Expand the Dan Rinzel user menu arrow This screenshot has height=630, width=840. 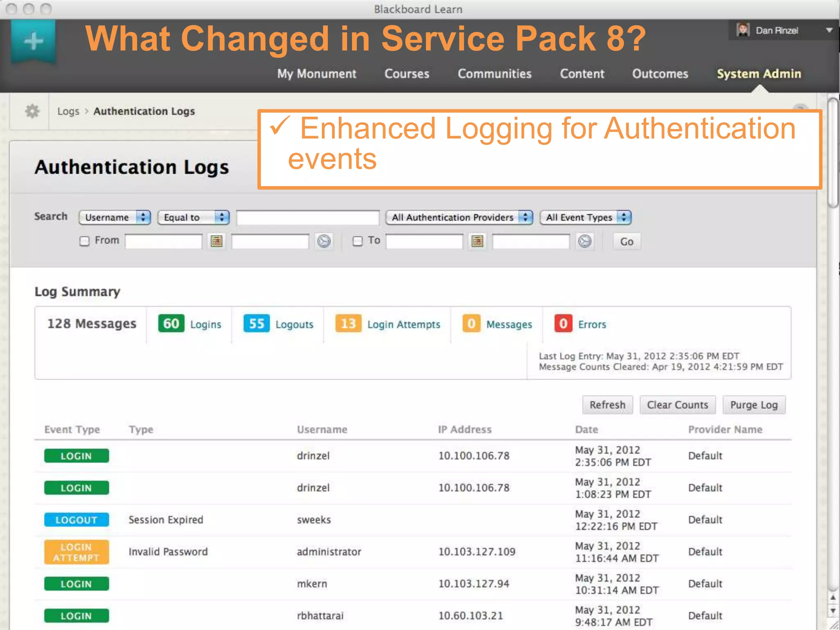point(829,30)
